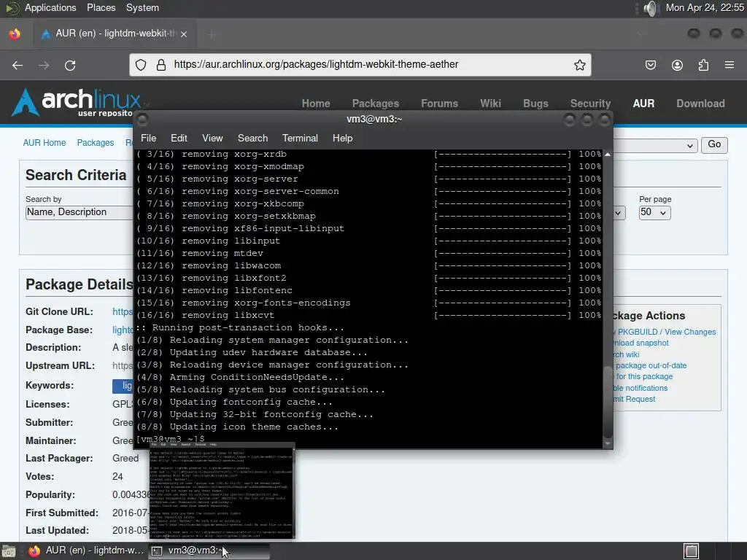747x560 pixels.
Task: Open Security in the Arch navigation bar
Action: point(590,104)
